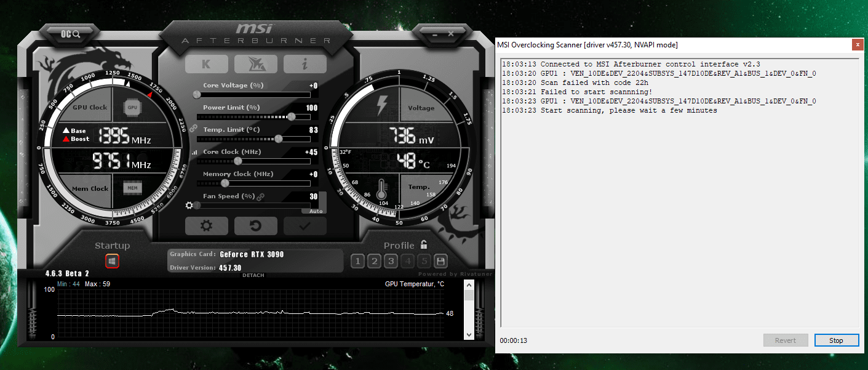The width and height of the screenshot is (868, 370).
Task: Toggle the fan speed Auto button
Action: click(x=315, y=211)
